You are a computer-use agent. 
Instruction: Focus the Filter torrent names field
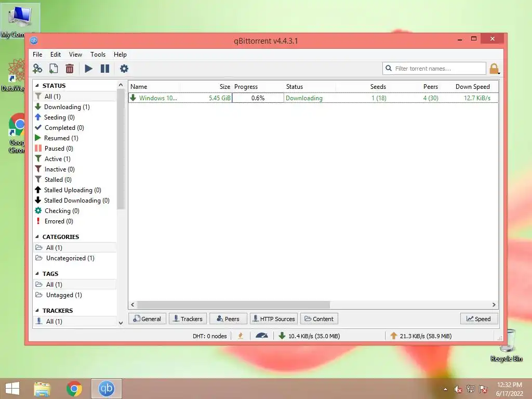tap(434, 69)
